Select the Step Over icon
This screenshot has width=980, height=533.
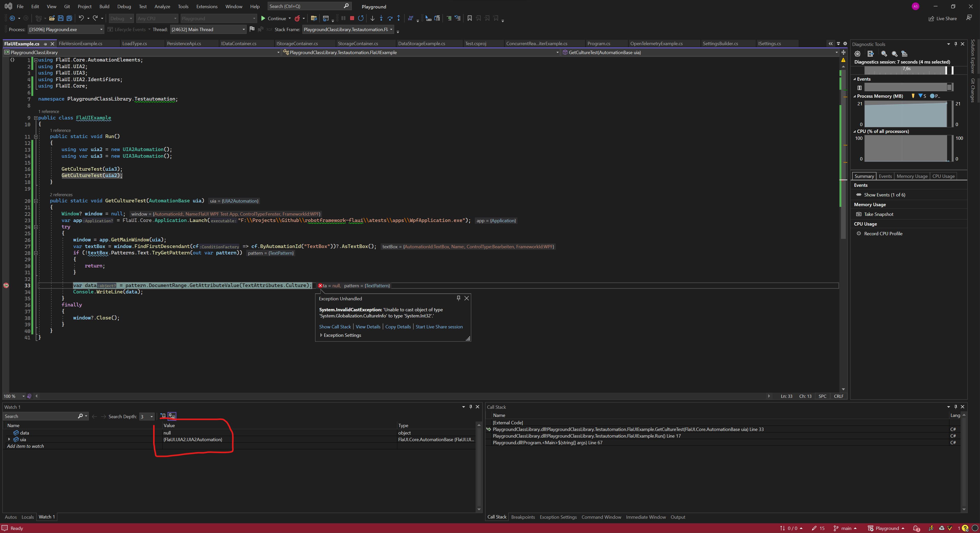tap(390, 18)
